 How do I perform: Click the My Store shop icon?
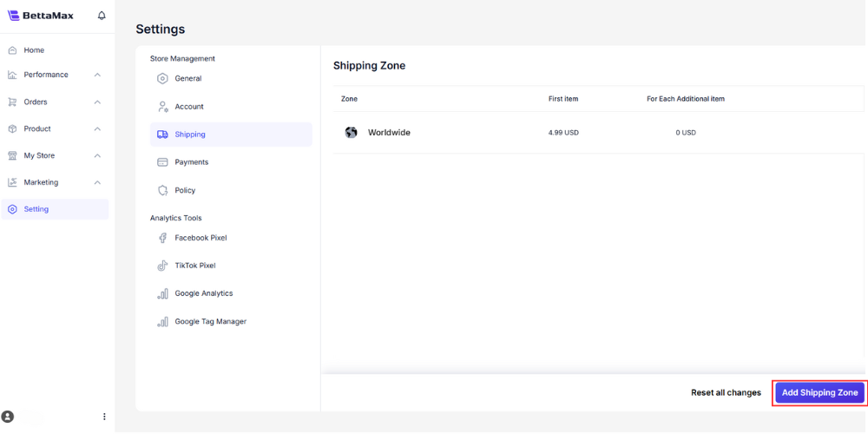(x=12, y=155)
